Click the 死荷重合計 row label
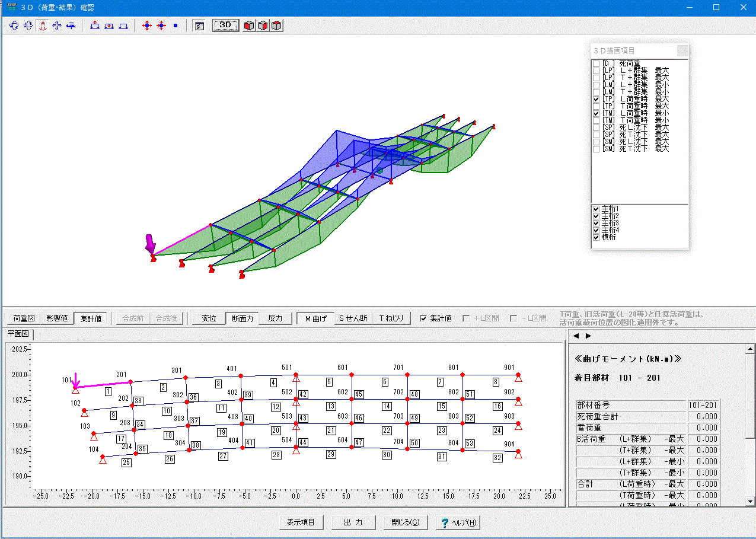Viewport: 756px width, 539px height. coord(598,417)
